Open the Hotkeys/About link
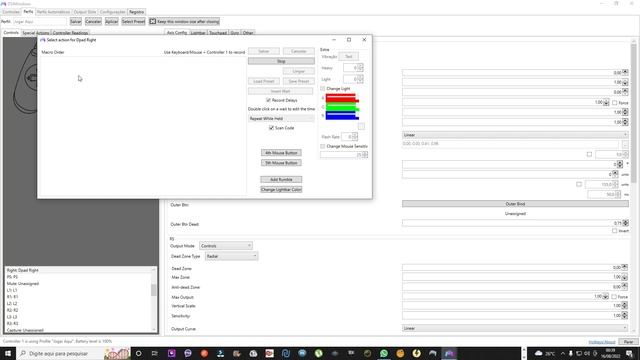This screenshot has height=360, width=640. (x=602, y=342)
